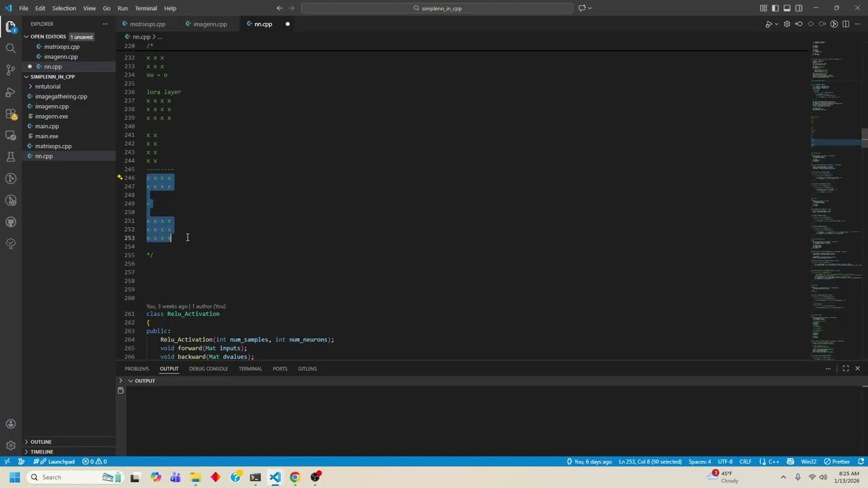The height and width of the screenshot is (488, 868).
Task: Open the Accounts icon
Action: tap(10, 424)
